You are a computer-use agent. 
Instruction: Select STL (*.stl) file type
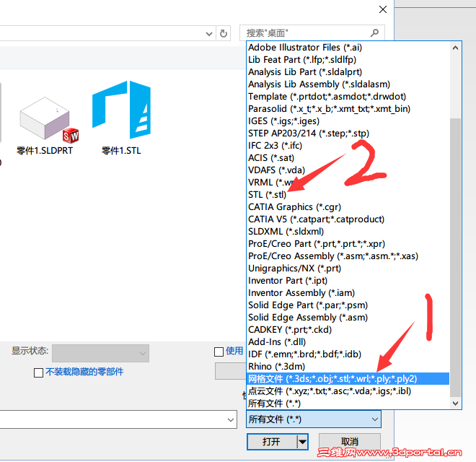348,195
